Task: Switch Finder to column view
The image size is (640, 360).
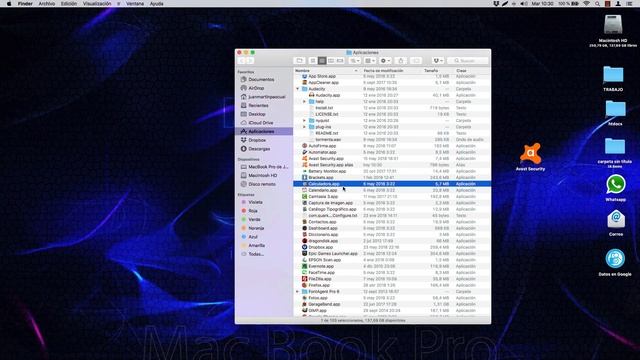Action: (331, 61)
